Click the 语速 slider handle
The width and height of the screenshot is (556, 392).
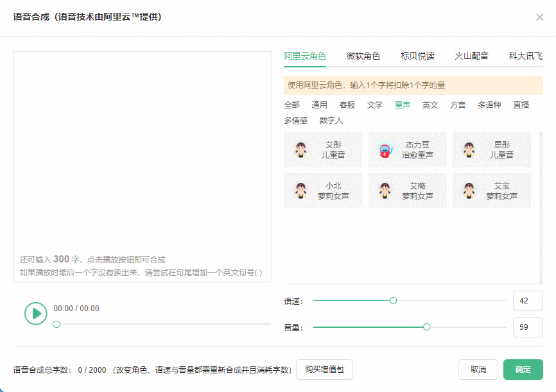pos(393,300)
